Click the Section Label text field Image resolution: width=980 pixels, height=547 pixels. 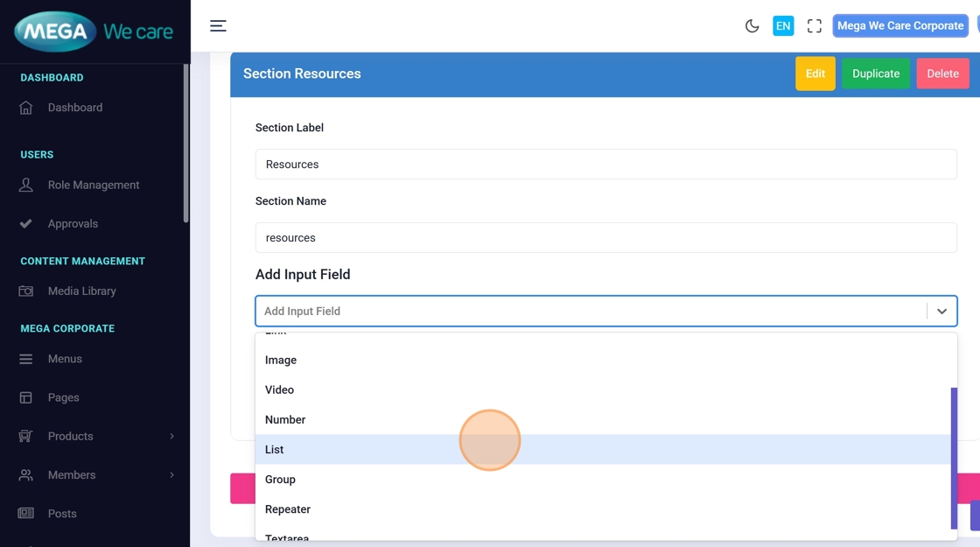tap(605, 165)
